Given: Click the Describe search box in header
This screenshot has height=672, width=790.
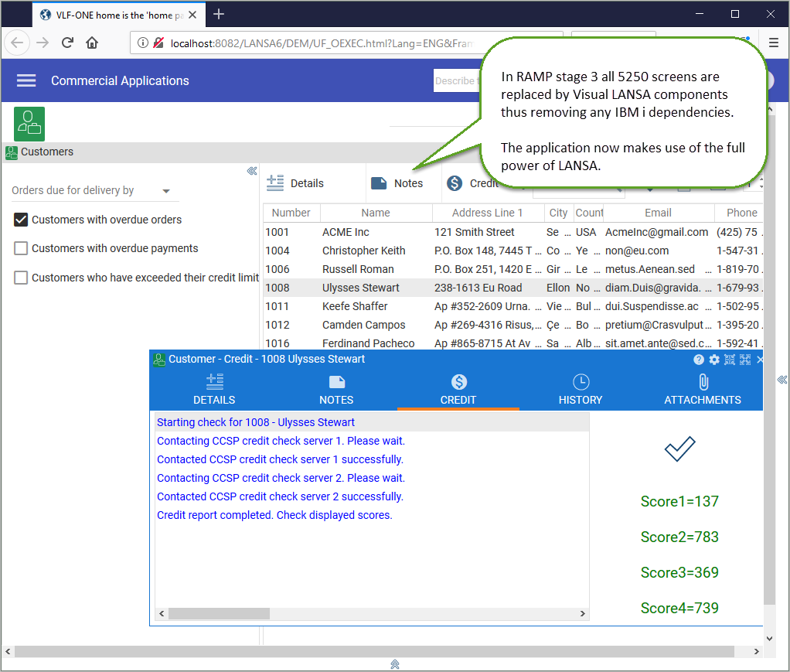Looking at the screenshot, I should coord(456,80).
